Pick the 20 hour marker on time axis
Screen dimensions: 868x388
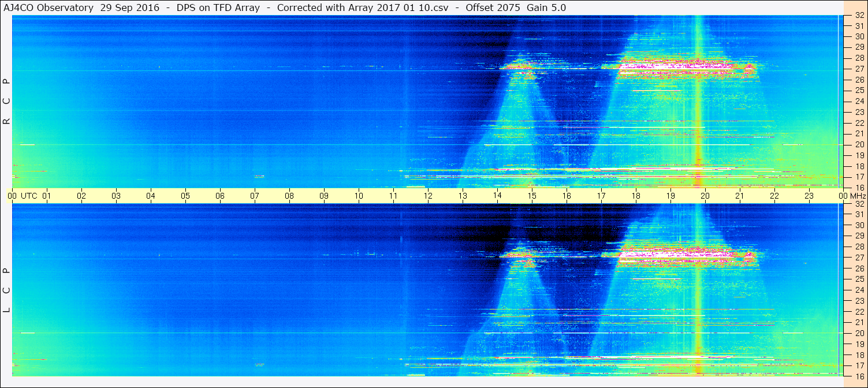[705, 196]
